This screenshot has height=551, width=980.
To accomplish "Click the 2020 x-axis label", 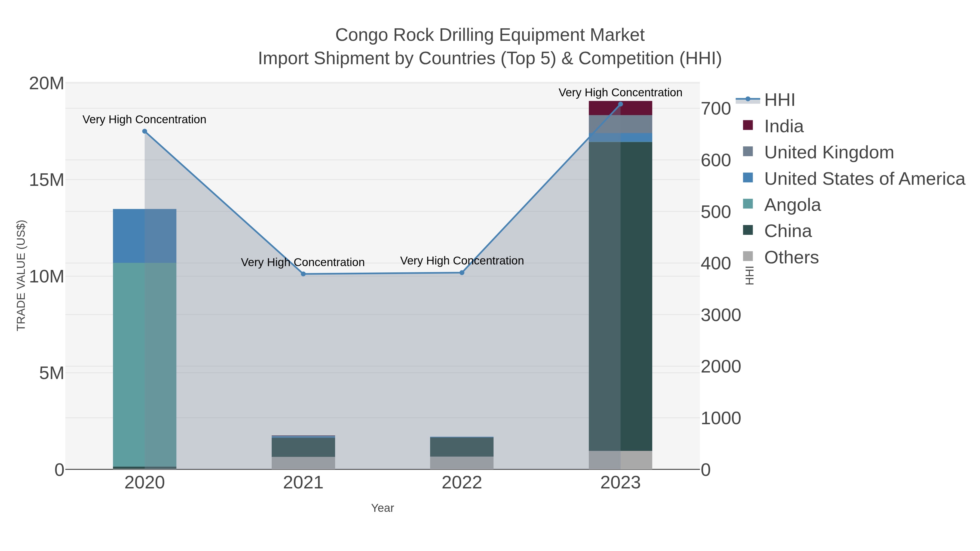I will click(145, 483).
